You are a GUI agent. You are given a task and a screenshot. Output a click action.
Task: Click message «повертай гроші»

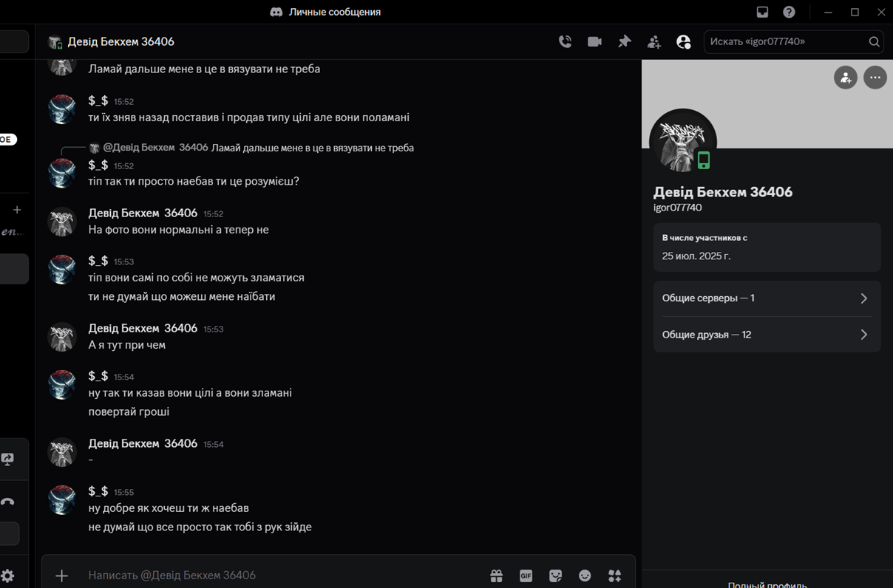point(129,411)
